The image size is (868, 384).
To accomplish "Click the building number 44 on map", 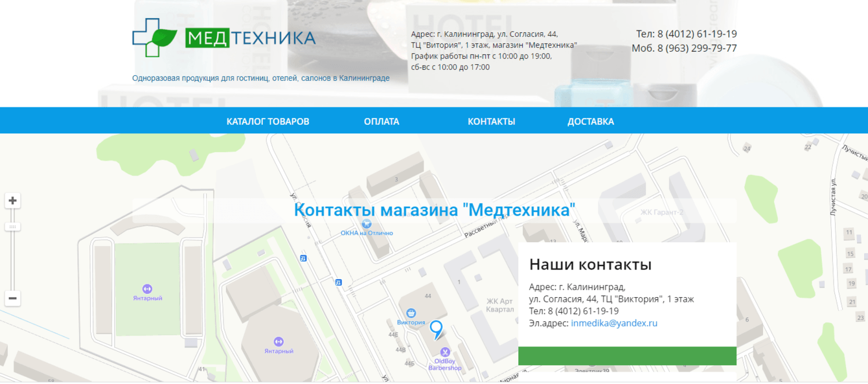I will click(x=428, y=296).
